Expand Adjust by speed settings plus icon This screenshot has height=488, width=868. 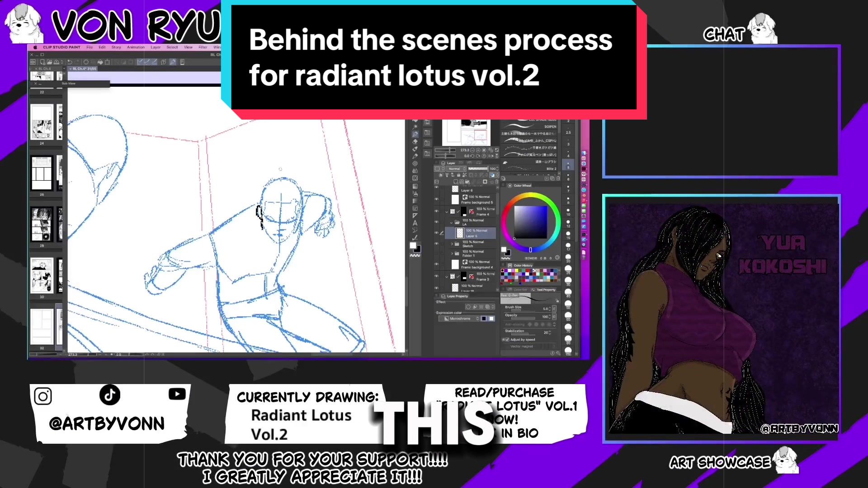503,339
